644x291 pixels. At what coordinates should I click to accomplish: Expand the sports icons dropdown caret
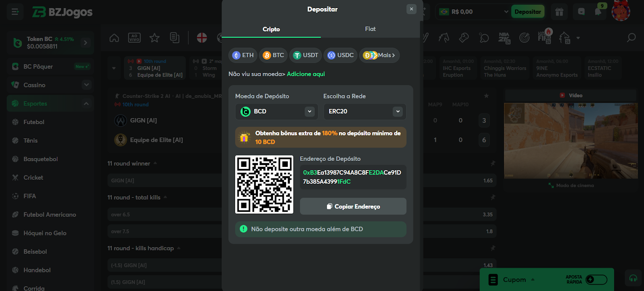click(x=578, y=38)
